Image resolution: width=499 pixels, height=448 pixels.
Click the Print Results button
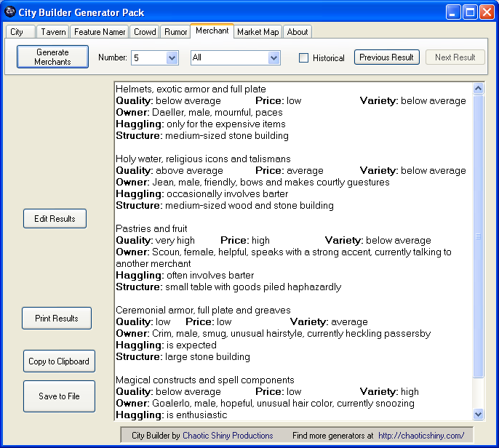pos(57,319)
